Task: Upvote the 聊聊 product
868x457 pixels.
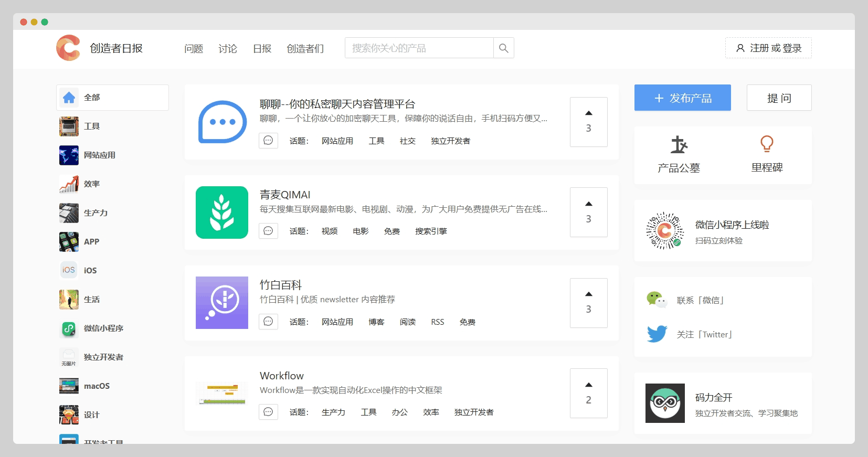Action: [x=588, y=122]
